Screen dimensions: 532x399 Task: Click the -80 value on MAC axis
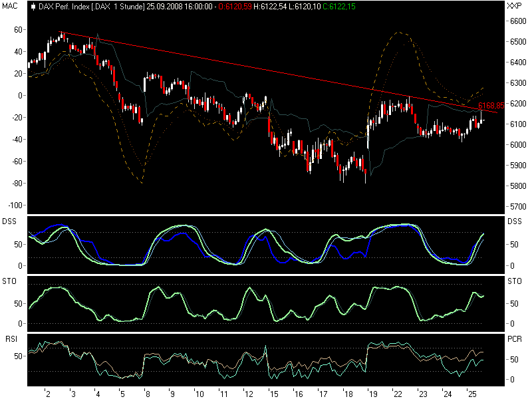point(17,184)
